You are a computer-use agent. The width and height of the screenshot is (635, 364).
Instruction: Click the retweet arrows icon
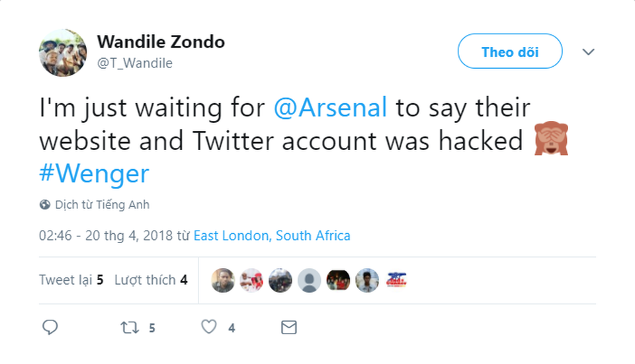pyautogui.click(x=129, y=327)
